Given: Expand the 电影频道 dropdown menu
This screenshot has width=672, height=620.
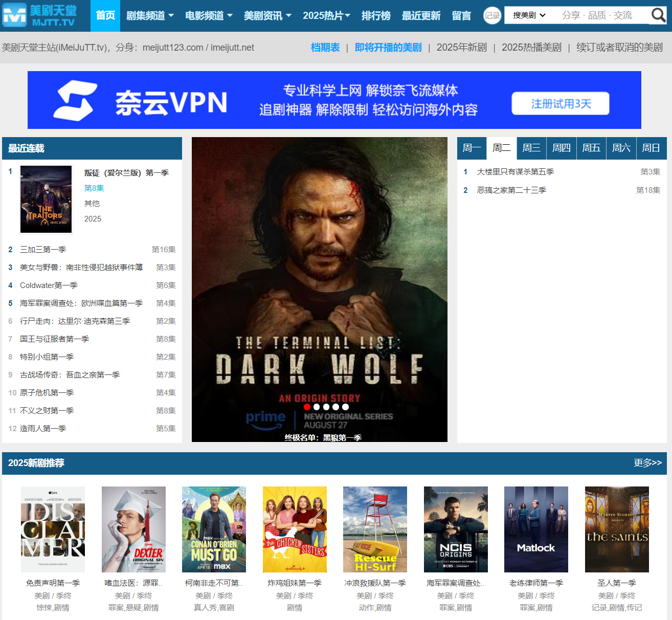Looking at the screenshot, I should click(x=209, y=16).
